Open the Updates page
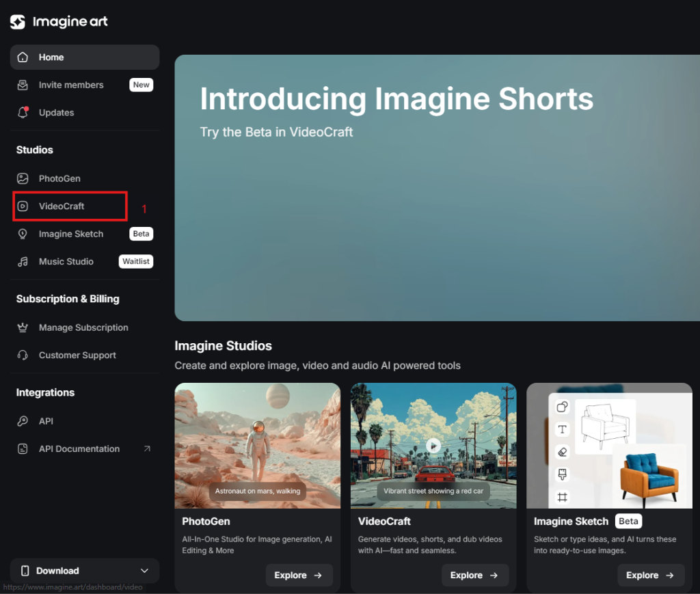This screenshot has width=700, height=594. click(x=85, y=113)
